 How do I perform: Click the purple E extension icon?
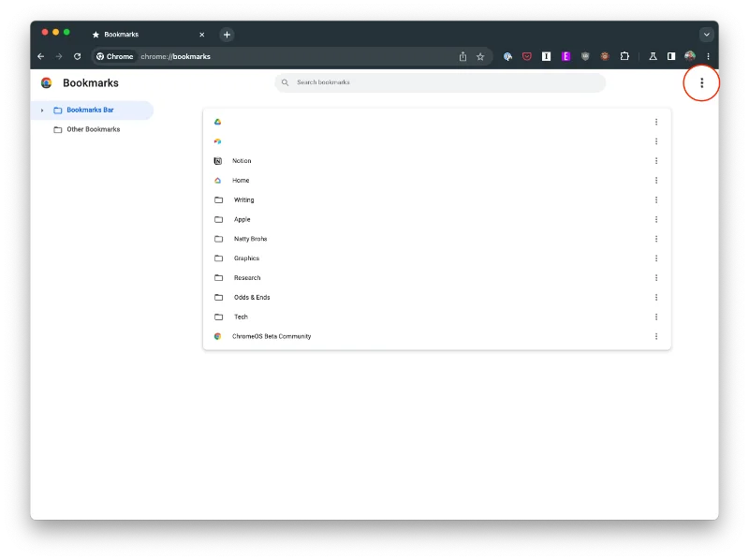(x=565, y=56)
